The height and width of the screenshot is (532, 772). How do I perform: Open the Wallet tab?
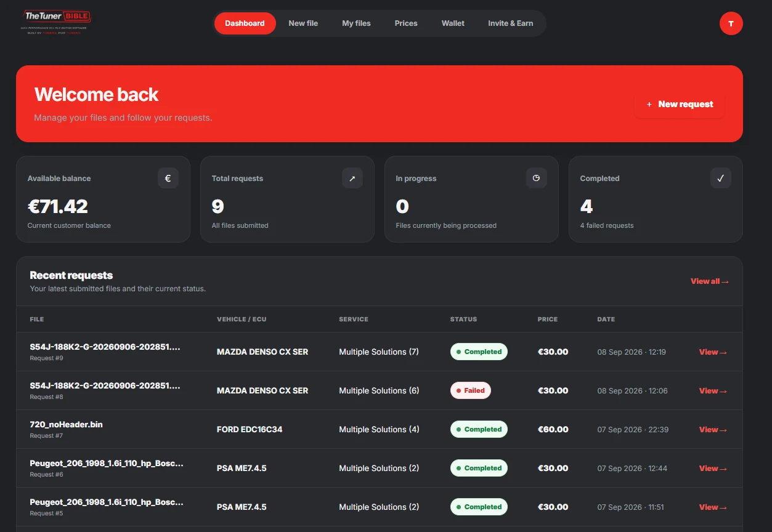coord(453,23)
